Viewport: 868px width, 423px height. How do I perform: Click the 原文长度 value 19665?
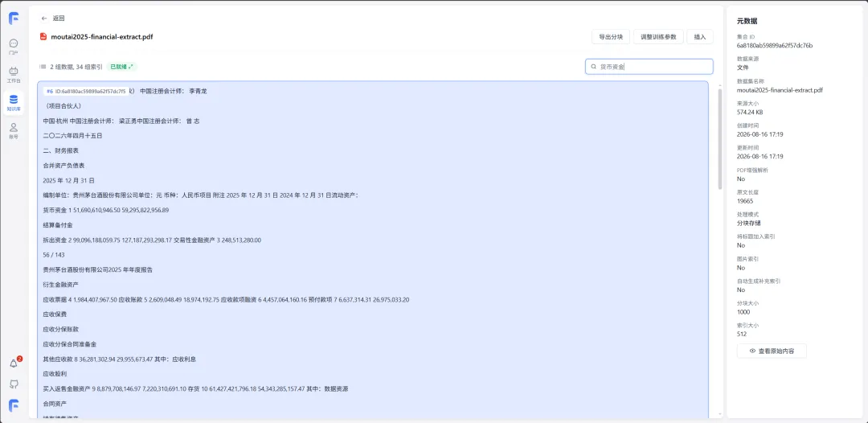[x=744, y=201]
